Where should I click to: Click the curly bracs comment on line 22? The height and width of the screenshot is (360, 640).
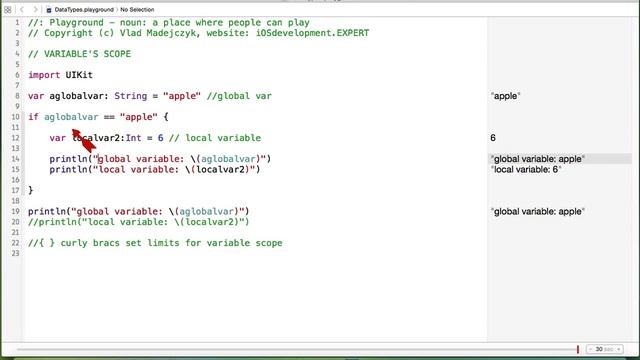click(x=155, y=243)
